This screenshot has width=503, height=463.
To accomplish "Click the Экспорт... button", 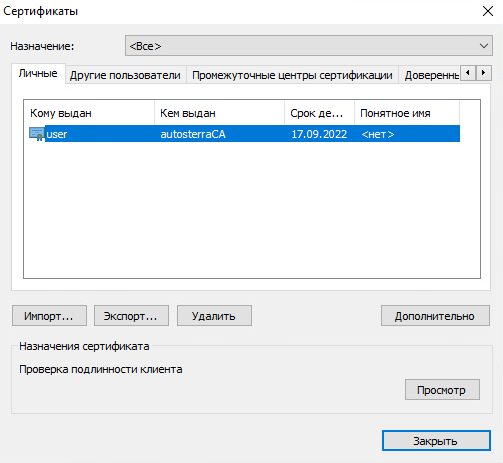I will 131,316.
